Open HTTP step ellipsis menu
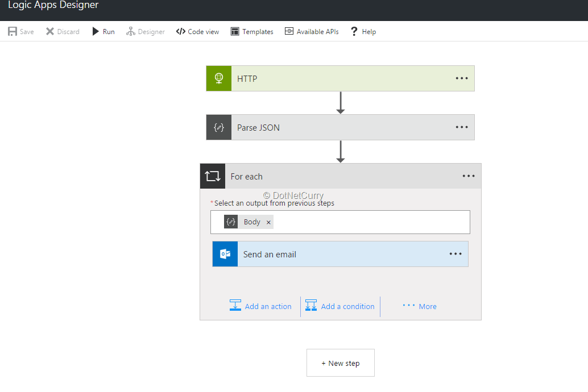588x392 pixels. click(x=462, y=78)
